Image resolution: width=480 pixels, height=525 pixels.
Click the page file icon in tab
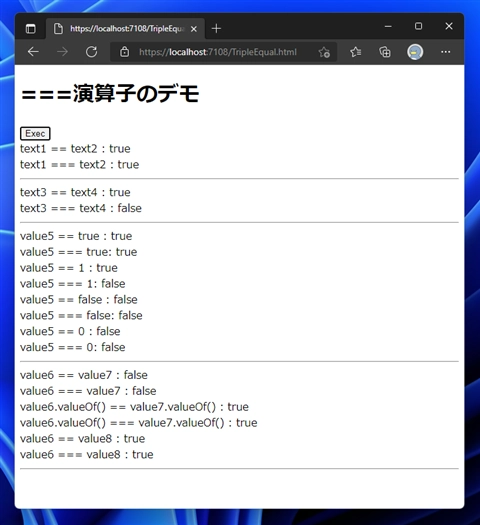(58, 29)
